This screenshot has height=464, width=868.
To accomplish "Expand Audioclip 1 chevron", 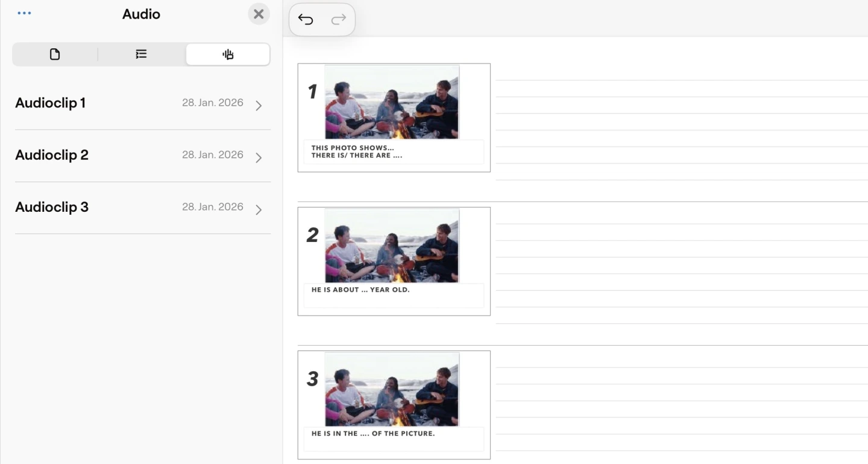I will [259, 106].
